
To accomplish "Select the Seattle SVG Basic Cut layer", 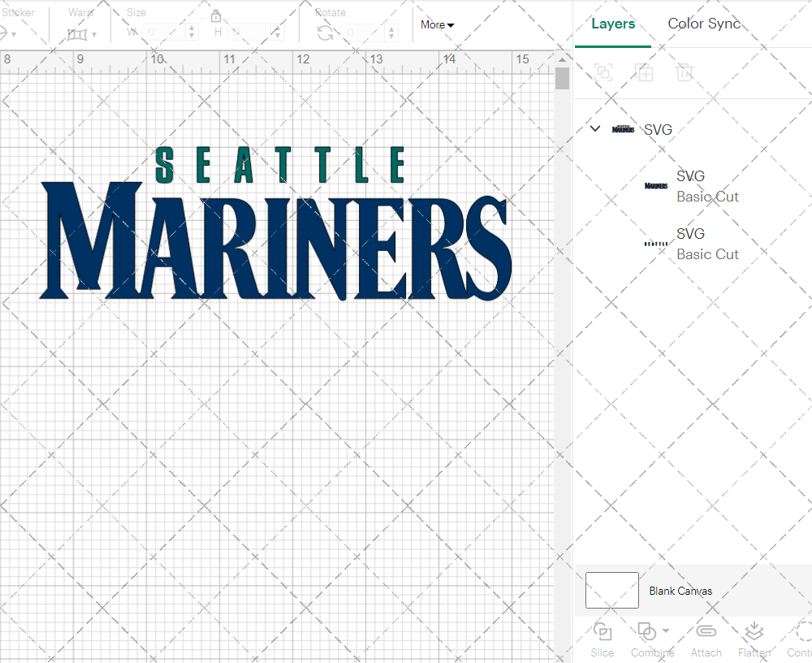I will coord(706,244).
